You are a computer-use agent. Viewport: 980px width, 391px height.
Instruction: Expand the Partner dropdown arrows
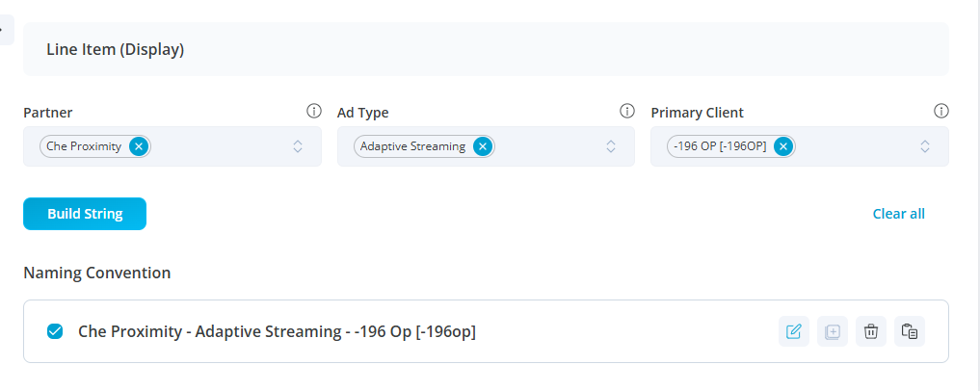point(298,146)
